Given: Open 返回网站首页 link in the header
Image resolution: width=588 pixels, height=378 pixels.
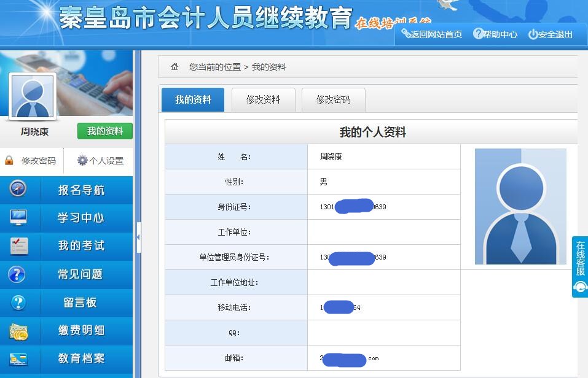Looking at the screenshot, I should (x=431, y=34).
